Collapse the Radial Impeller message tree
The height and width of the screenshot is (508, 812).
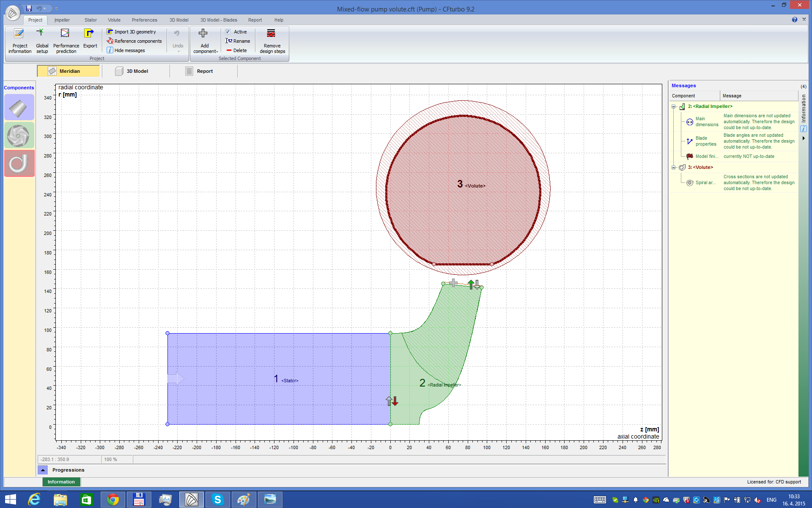[x=673, y=107]
